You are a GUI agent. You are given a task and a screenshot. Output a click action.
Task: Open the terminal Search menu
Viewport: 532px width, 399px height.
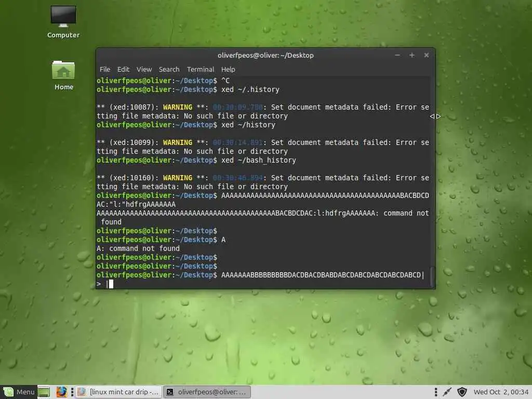(x=169, y=69)
